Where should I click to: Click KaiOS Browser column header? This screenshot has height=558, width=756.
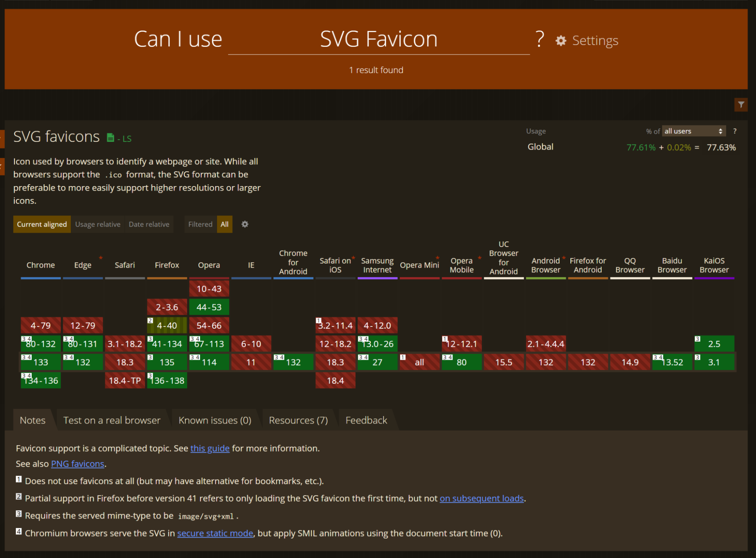(x=714, y=265)
